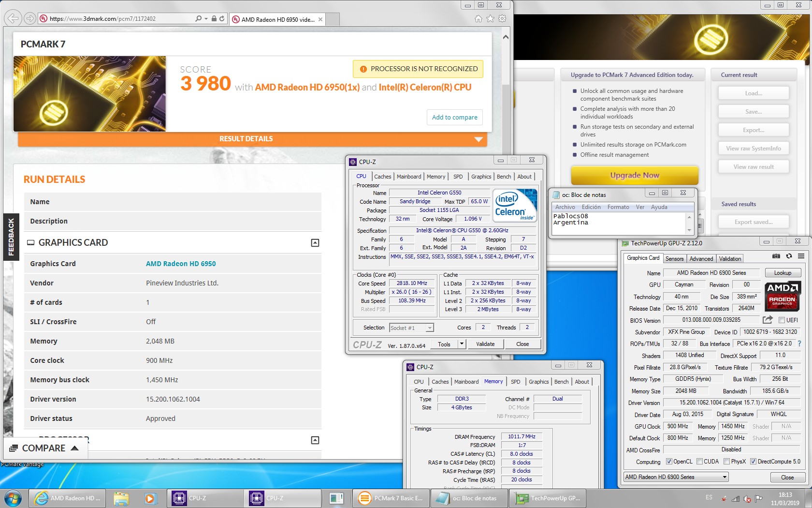812x508 pixels.
Task: Open browser tools gear icon
Action: click(x=502, y=18)
